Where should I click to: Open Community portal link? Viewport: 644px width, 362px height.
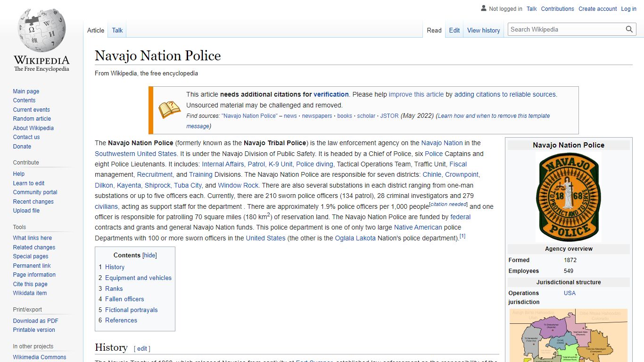(35, 192)
